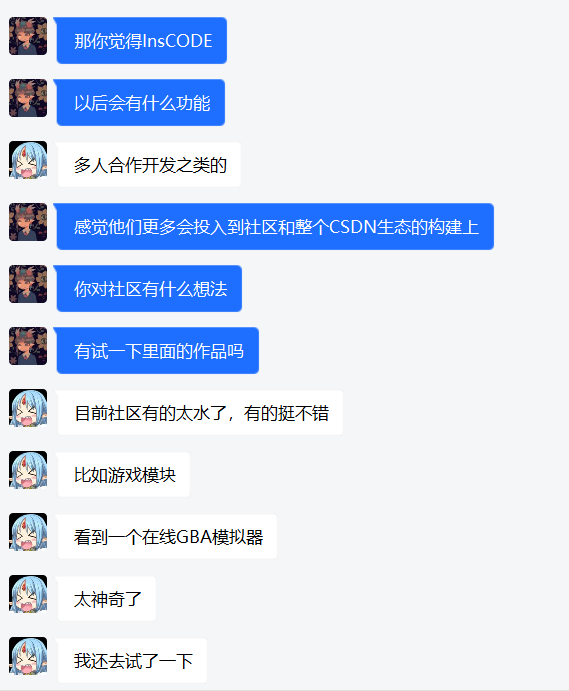Click blue-haired avatar beside '目前社区有的太水了'

(28, 408)
